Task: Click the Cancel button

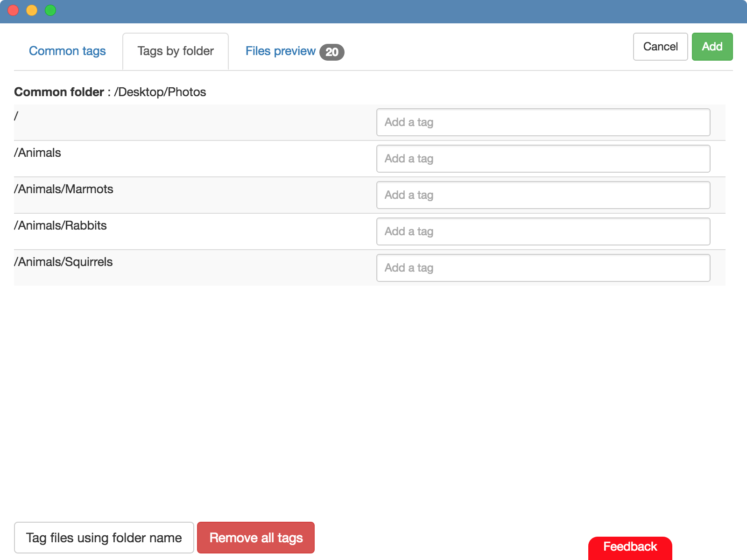Action: [660, 46]
